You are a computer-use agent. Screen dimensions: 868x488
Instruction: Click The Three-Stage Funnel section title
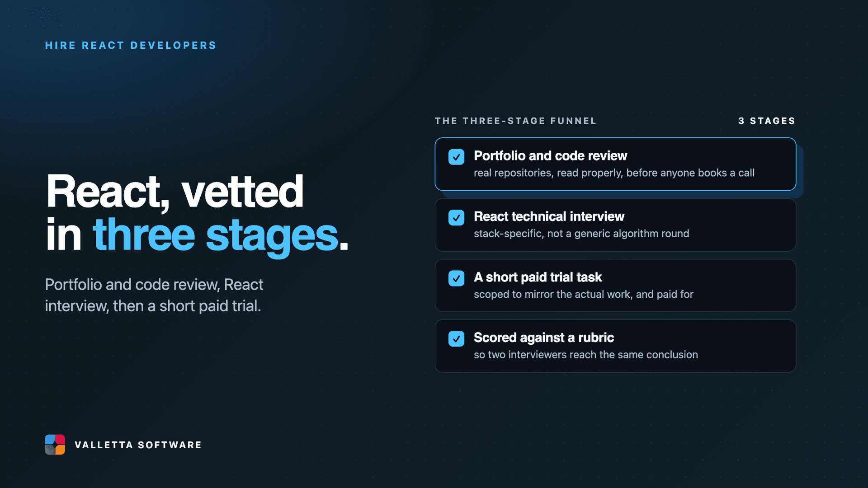pyautogui.click(x=516, y=121)
